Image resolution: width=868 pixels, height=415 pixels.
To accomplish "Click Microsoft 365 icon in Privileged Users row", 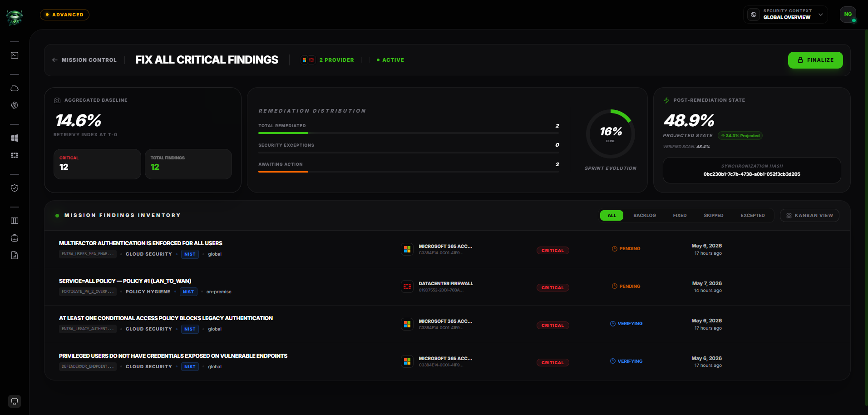I will [x=407, y=361].
